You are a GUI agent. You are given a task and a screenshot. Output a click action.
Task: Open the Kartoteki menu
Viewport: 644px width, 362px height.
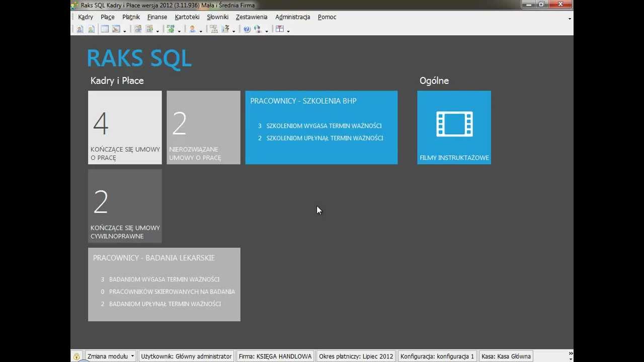tap(187, 17)
